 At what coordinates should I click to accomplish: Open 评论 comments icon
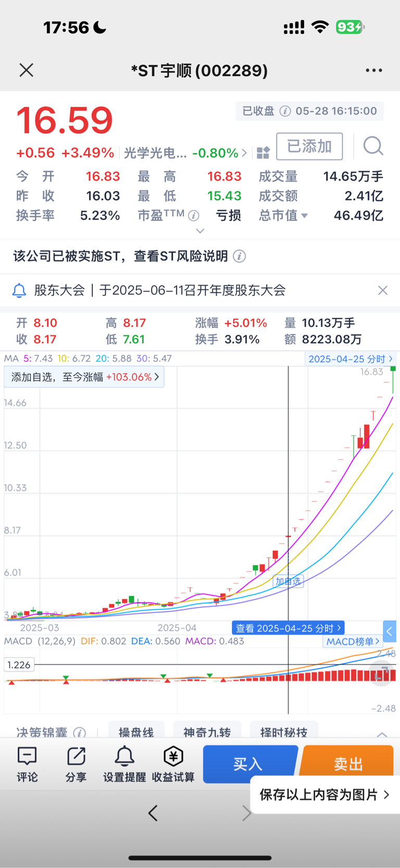(27, 764)
